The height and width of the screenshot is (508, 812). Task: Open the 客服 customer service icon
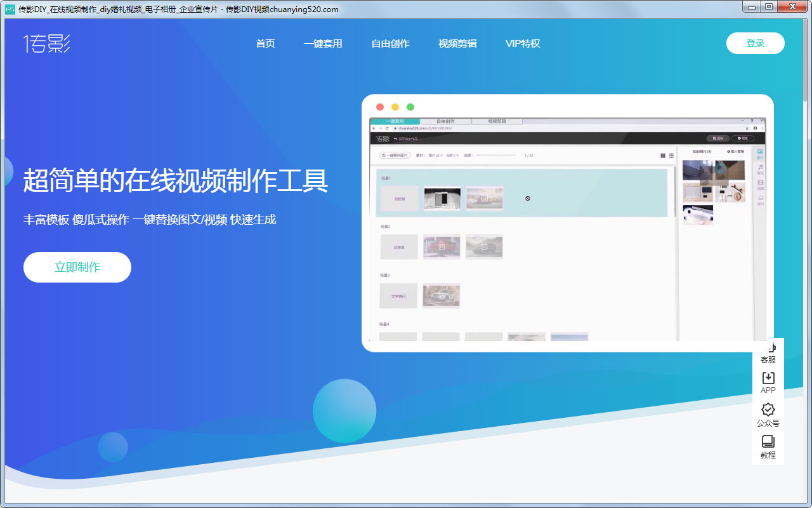768,352
